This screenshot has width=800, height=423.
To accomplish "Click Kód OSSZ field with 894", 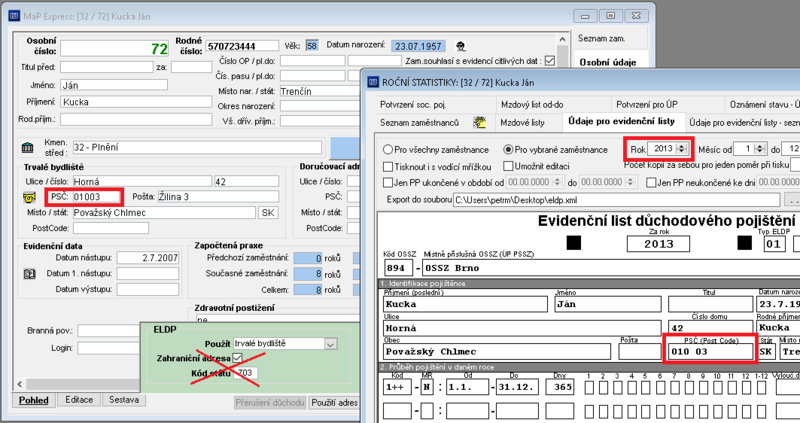I will pyautogui.click(x=398, y=268).
